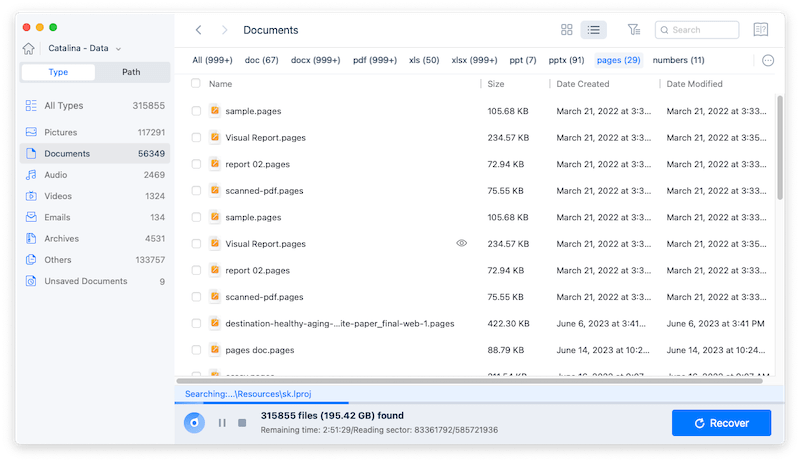This screenshot has width=800, height=462.
Task: Click the 422.30 KB size cell
Action: click(508, 324)
